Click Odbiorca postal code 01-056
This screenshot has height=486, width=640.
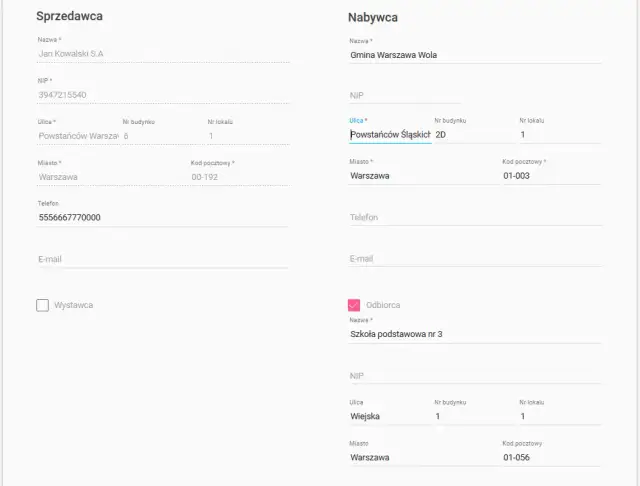(x=551, y=457)
